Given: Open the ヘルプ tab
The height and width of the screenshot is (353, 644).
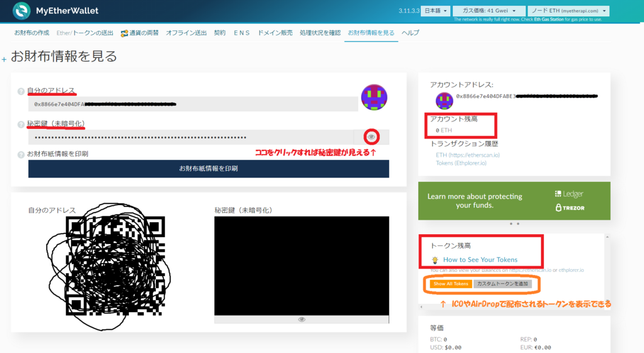Looking at the screenshot, I should [x=410, y=33].
